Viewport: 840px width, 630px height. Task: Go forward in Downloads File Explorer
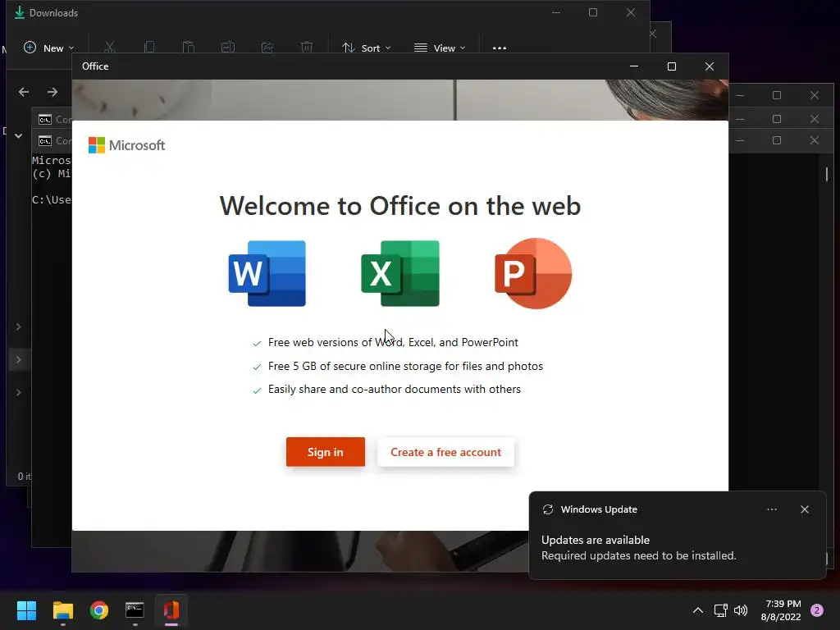pyautogui.click(x=52, y=92)
